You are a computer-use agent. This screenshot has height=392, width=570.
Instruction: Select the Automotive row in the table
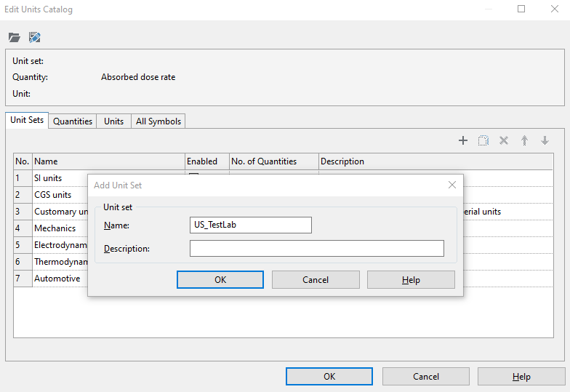57,279
